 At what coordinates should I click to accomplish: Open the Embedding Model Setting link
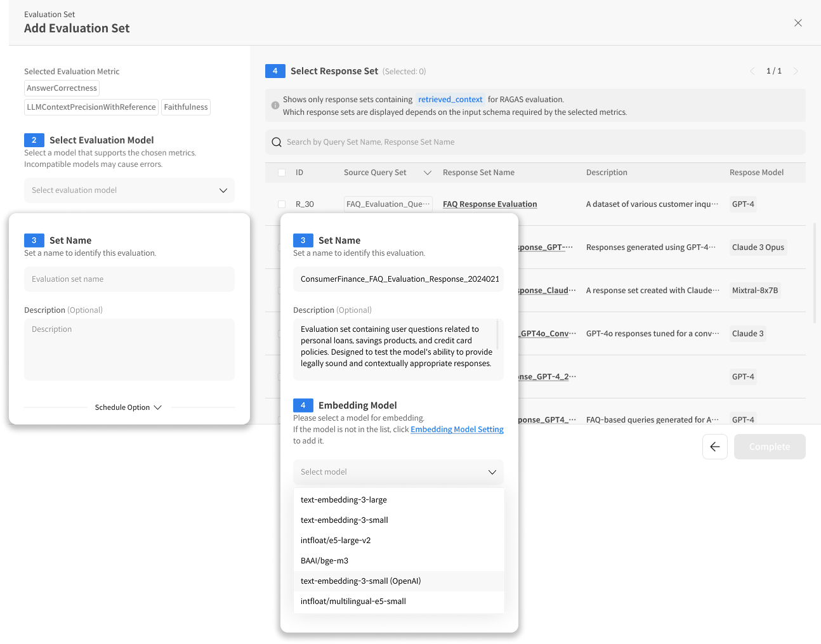(457, 430)
